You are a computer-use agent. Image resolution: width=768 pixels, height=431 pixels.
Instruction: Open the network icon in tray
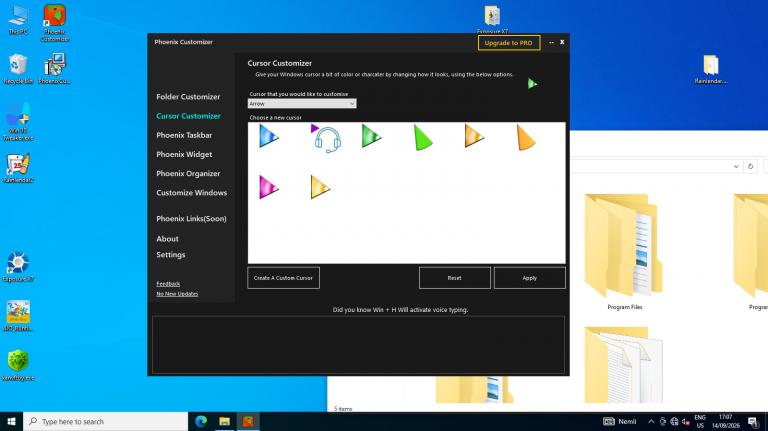(x=674, y=422)
